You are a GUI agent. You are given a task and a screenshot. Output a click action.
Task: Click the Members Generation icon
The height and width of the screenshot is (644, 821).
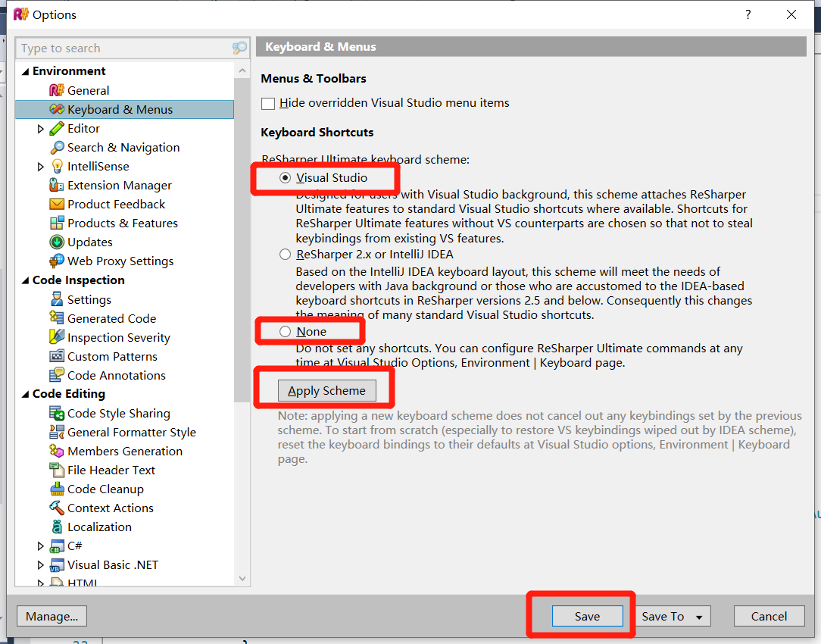(x=57, y=452)
